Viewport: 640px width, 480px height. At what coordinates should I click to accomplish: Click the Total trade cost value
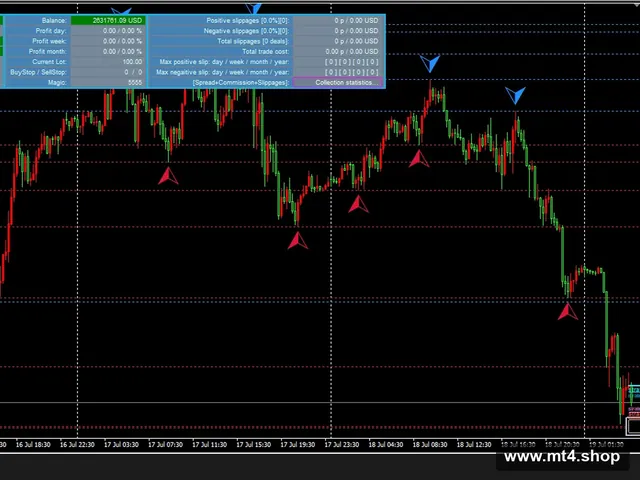coord(352,51)
